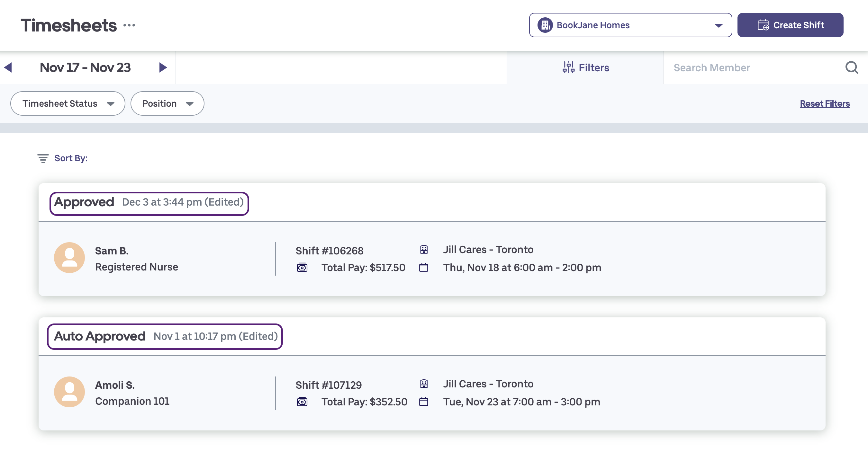
Task: Focus the Search Member field
Action: click(755, 67)
